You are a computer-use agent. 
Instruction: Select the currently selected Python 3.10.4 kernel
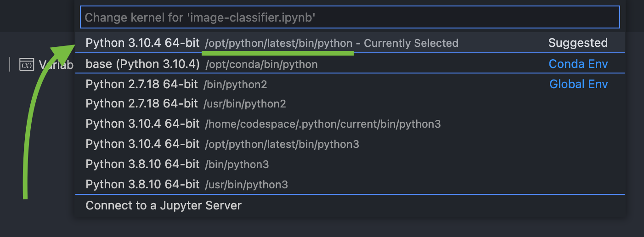pos(142,43)
